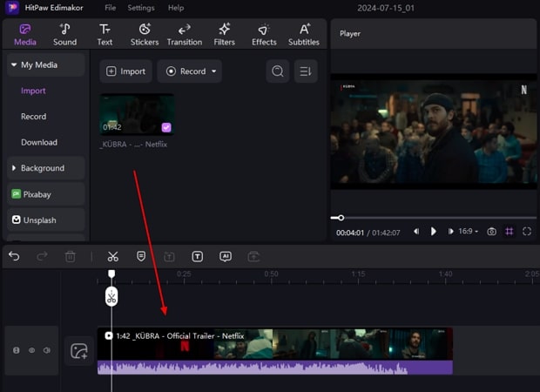The width and height of the screenshot is (540, 392).
Task: Click the scissors split button on playhead
Action: point(111,296)
